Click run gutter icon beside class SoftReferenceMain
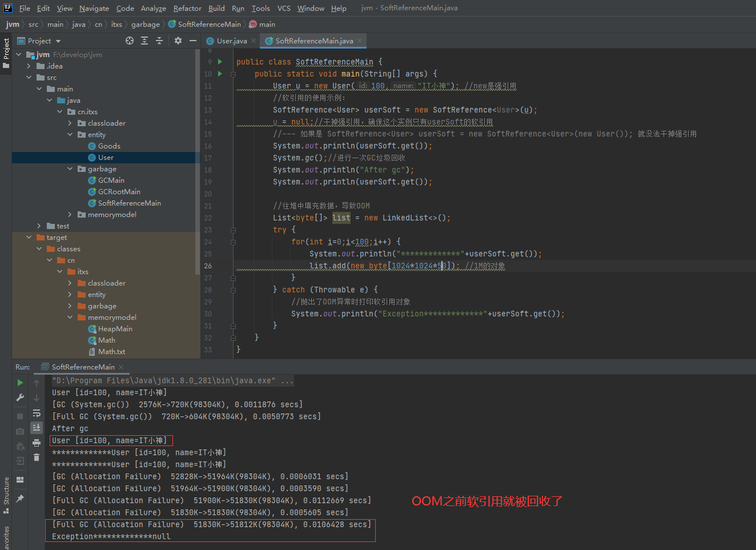This screenshot has height=550, width=756. [x=220, y=62]
